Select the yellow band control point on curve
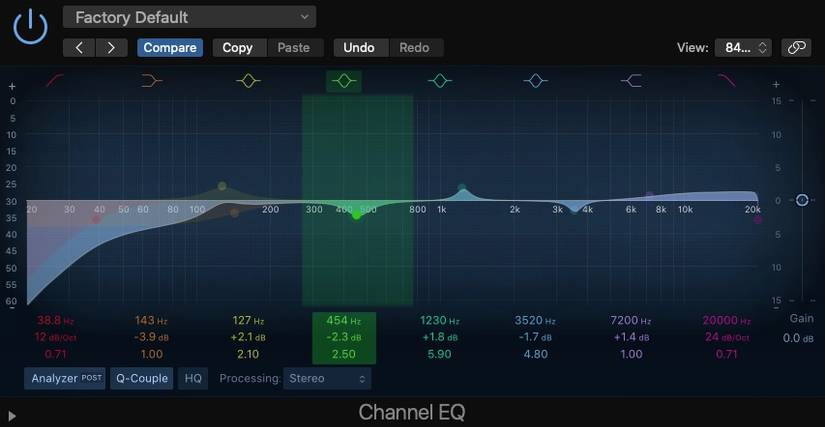The width and height of the screenshot is (825, 427). (x=222, y=186)
